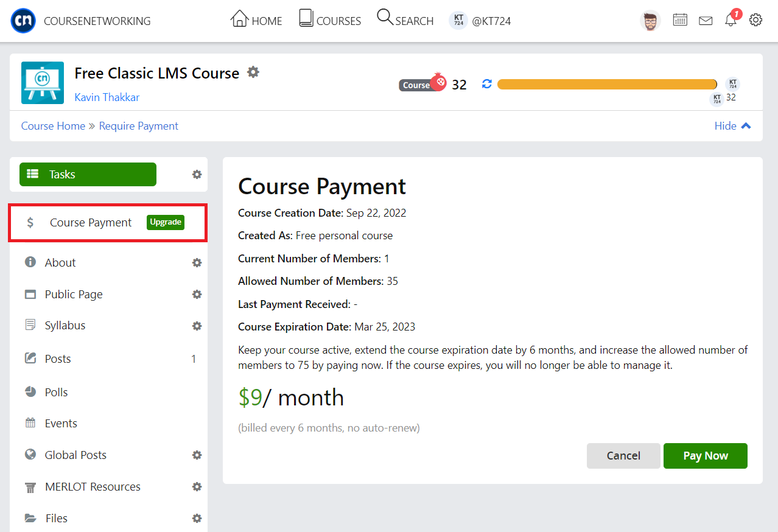Open the mail envelope icon
Image resolution: width=778 pixels, height=532 pixels.
pyautogui.click(x=706, y=21)
